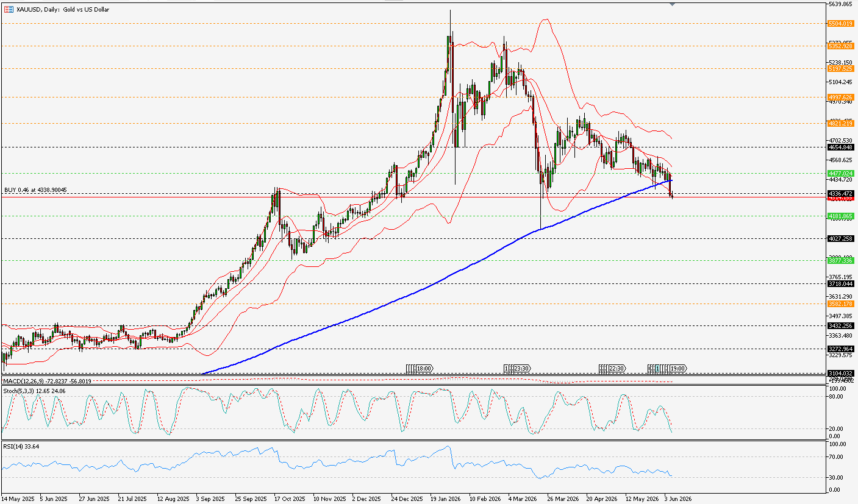This screenshot has width=858, height=504.
Task: Select the orange 5504.019 level price tag
Action: [x=842, y=23]
